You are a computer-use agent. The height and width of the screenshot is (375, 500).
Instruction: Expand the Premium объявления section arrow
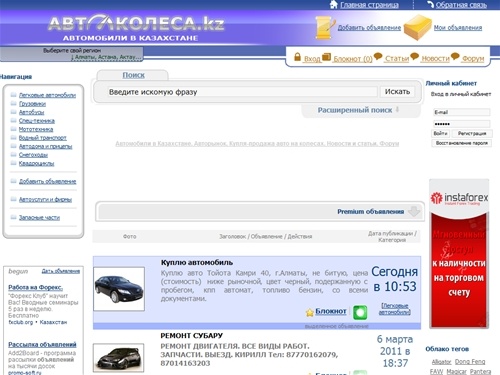414,211
